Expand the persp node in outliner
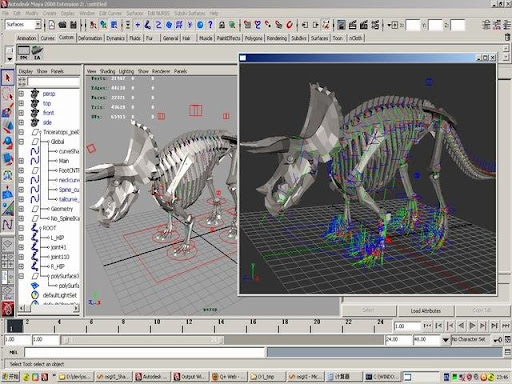Image resolution: width=512 pixels, height=384 pixels. coord(21,94)
